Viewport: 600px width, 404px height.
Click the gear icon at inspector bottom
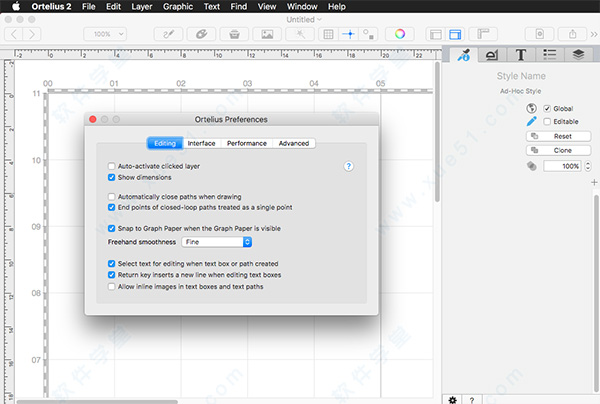(x=452, y=400)
